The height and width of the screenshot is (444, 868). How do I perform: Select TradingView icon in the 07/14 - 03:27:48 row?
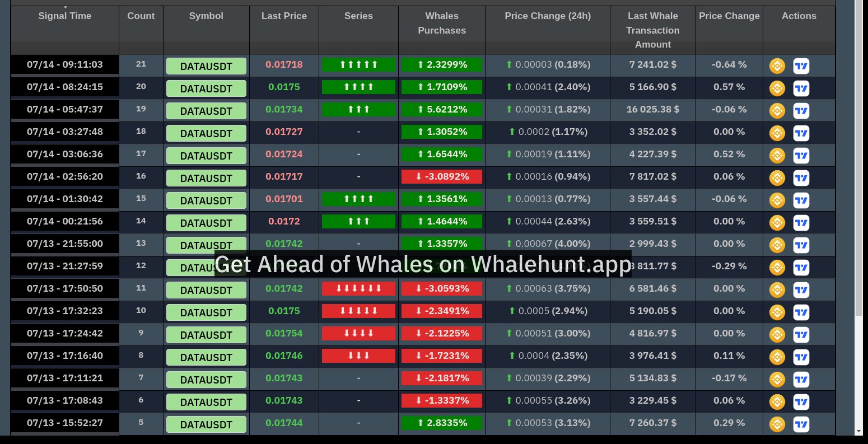coord(801,133)
